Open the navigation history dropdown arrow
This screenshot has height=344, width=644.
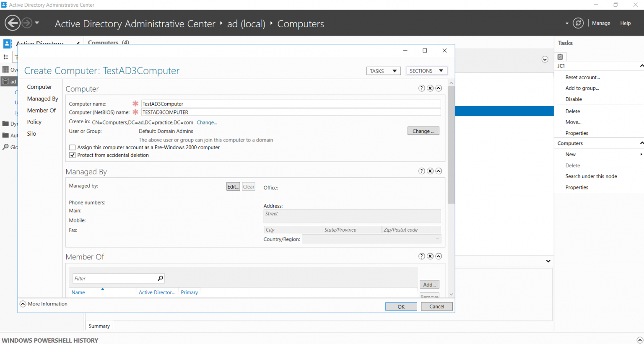[37, 23]
